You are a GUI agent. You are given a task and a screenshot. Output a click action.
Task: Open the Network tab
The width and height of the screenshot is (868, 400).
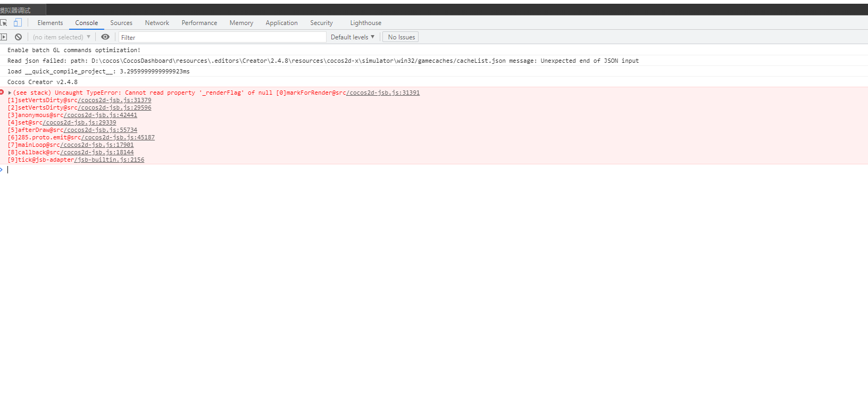pyautogui.click(x=157, y=23)
